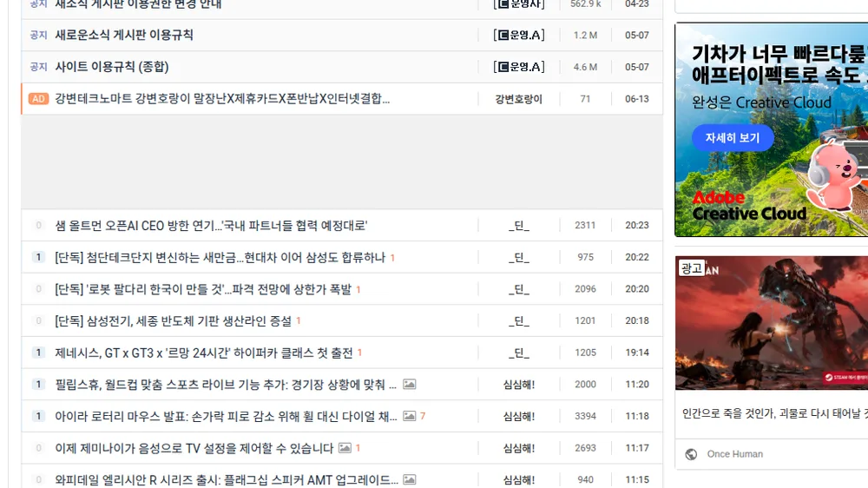The width and height of the screenshot is (868, 488).
Task: Open the 삼성전기 세종 반도체 기판 article
Action: (173, 321)
